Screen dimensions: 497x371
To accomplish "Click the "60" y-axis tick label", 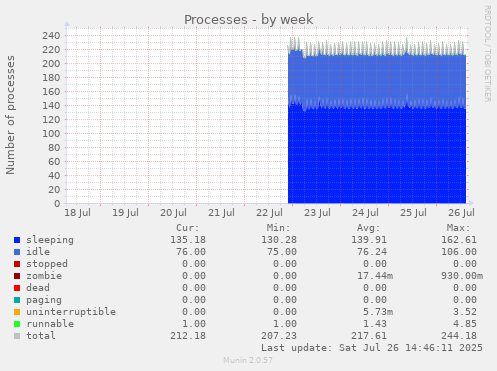I will click(54, 162).
